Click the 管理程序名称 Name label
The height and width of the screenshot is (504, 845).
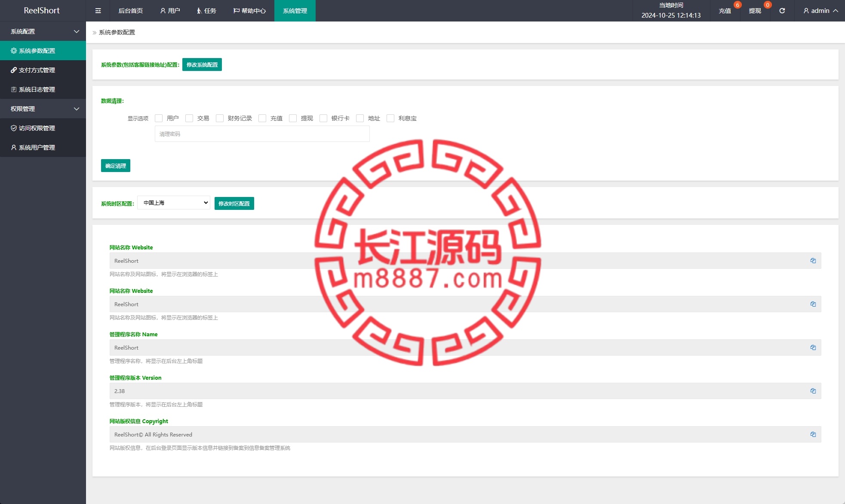click(x=133, y=334)
